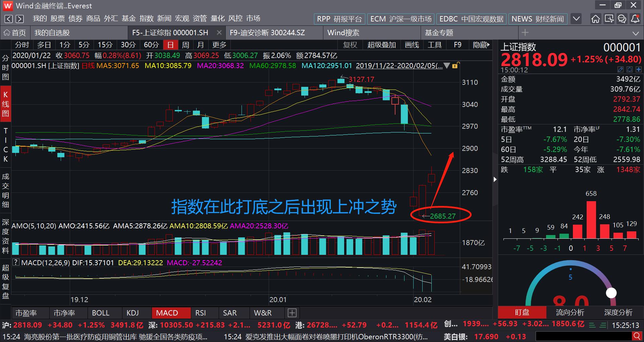Set a price alert with the small bell icon

click(x=629, y=69)
